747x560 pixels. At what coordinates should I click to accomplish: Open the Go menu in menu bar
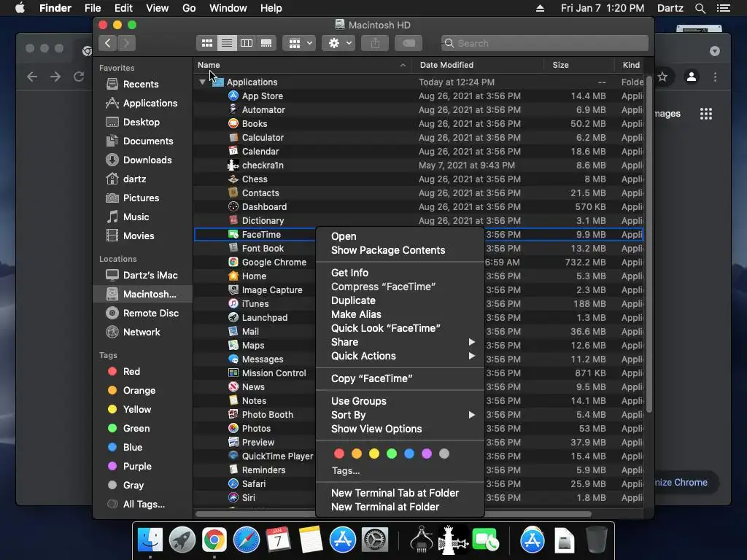(x=189, y=8)
